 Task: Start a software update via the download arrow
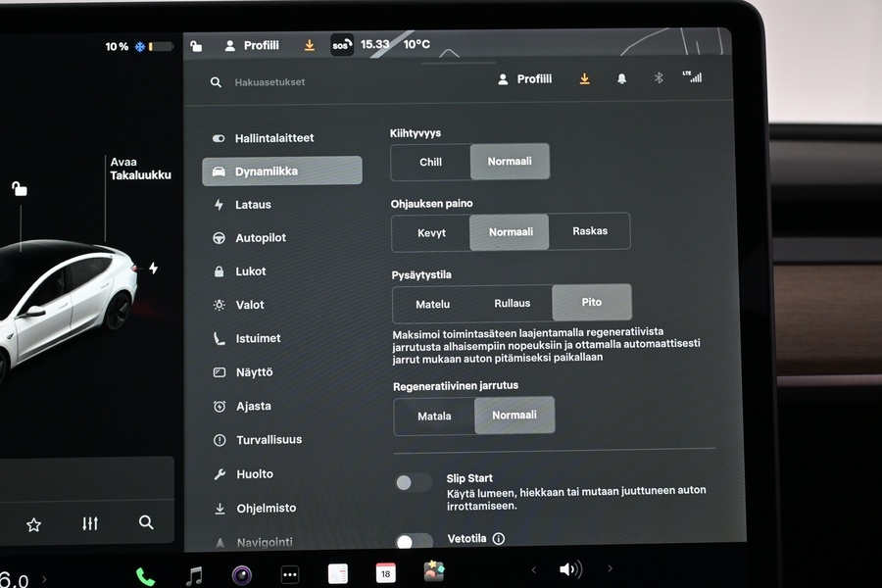tap(585, 78)
